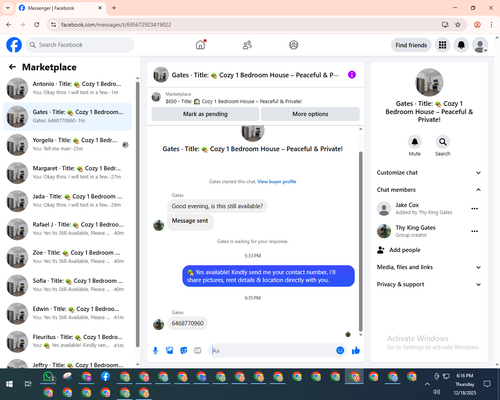This screenshot has width=500, height=400.
Task: Open the View buyer profile link
Action: (277, 182)
